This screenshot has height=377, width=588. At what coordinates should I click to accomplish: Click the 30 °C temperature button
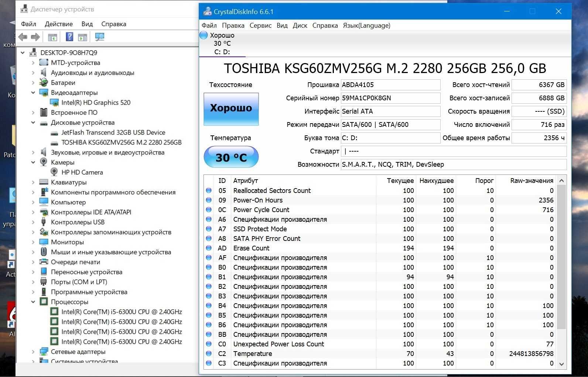coord(231,157)
